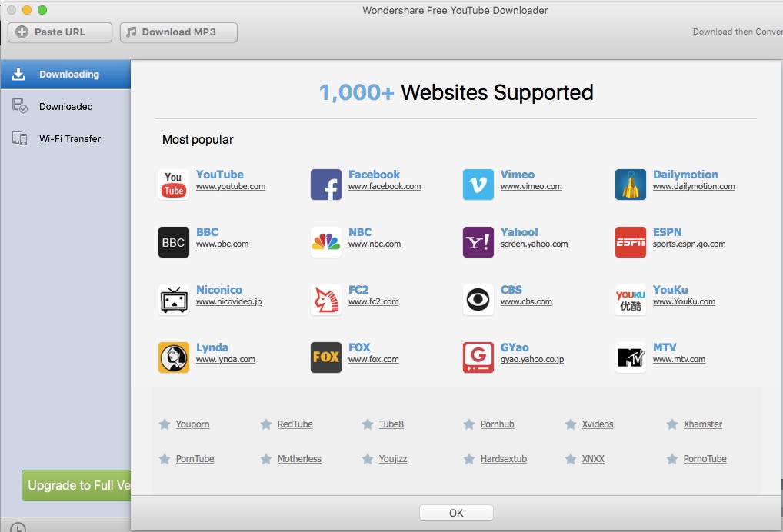Open the screen.yahoo.com link

[535, 244]
